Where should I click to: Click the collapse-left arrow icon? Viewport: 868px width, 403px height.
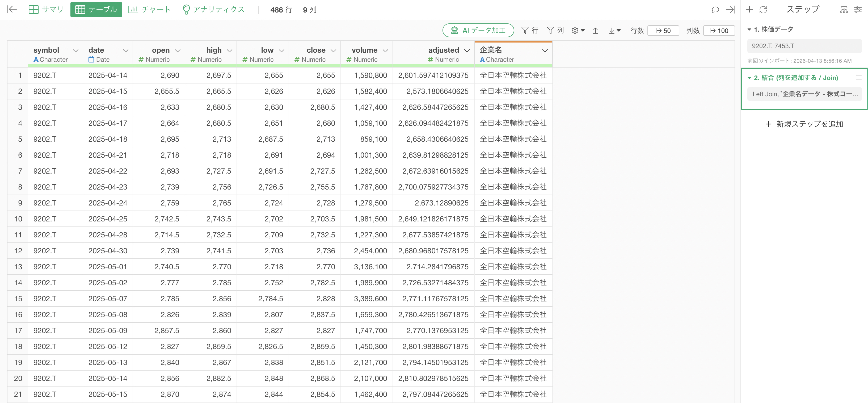pyautogui.click(x=12, y=9)
